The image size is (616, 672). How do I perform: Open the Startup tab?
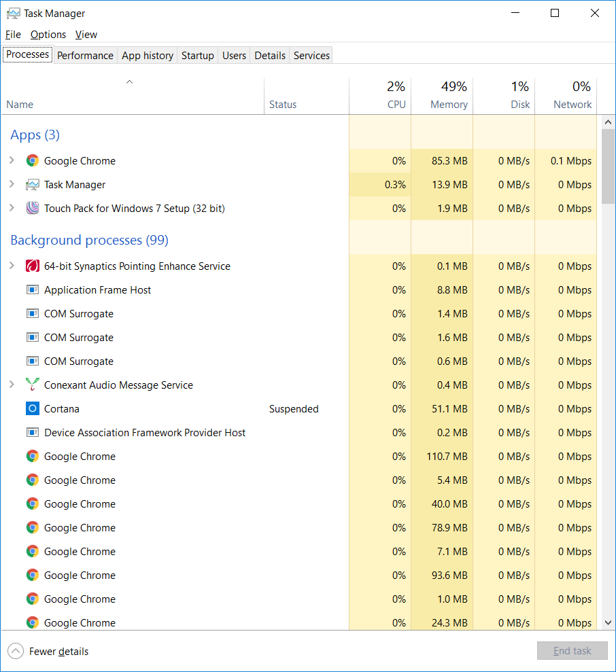[x=197, y=56]
